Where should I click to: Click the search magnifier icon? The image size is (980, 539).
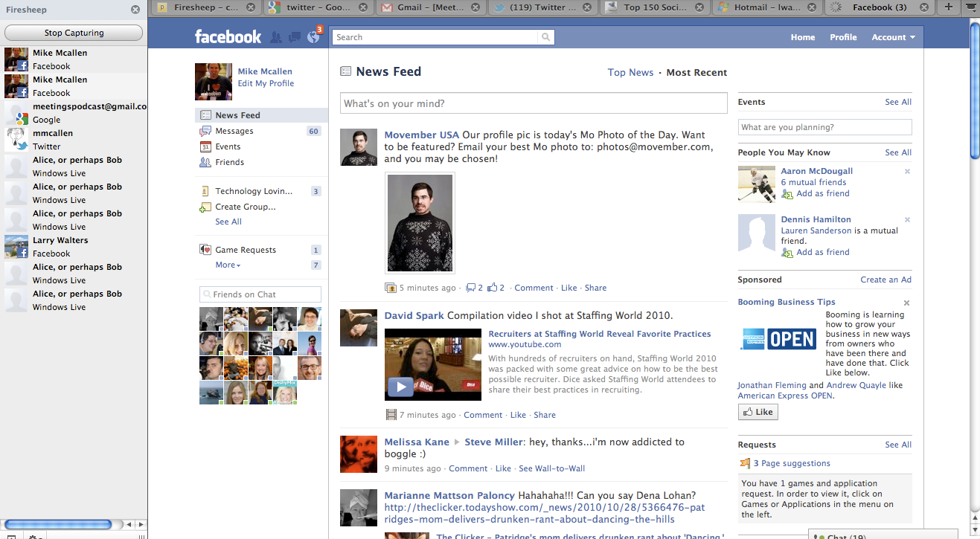click(x=546, y=37)
